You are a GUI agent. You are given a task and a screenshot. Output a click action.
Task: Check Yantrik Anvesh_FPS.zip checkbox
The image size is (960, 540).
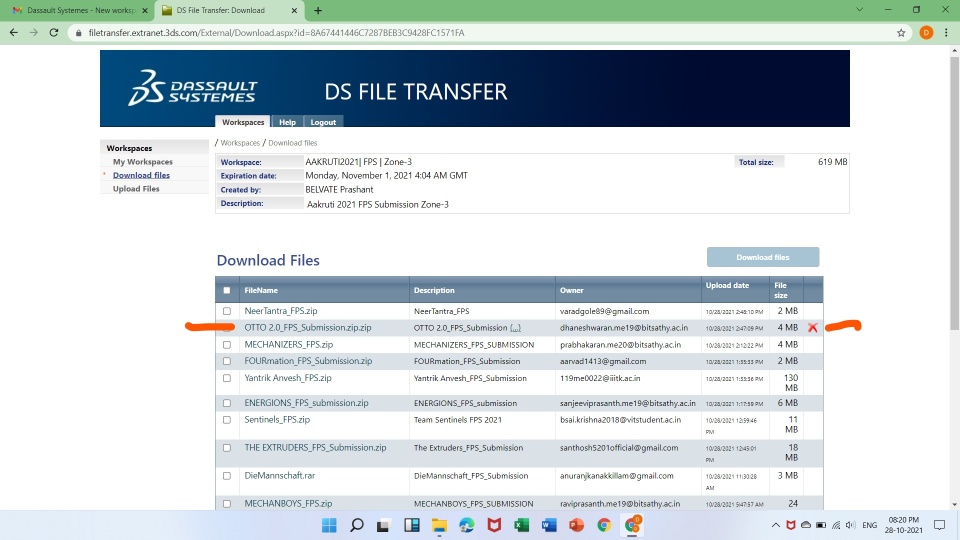[x=227, y=378]
